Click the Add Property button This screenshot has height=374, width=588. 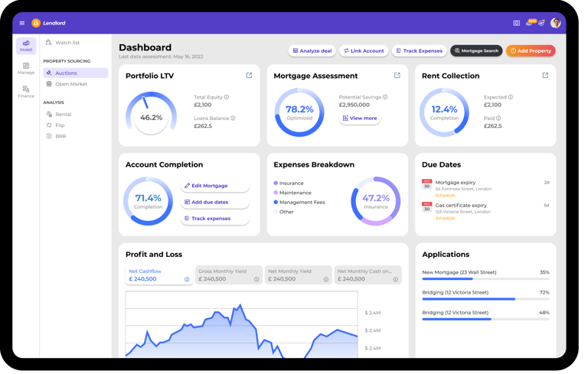point(531,51)
